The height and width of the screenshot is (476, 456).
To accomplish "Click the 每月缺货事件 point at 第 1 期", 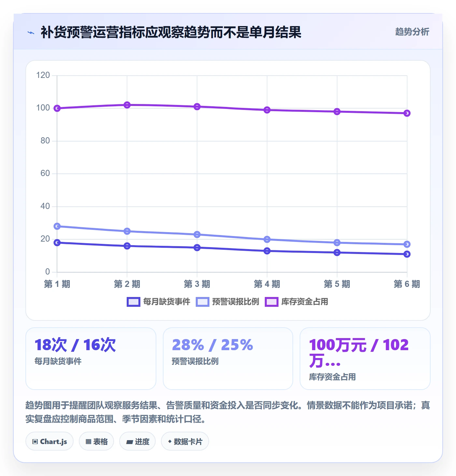I will coord(57,243).
